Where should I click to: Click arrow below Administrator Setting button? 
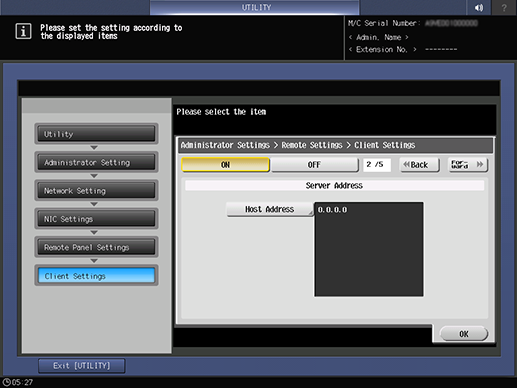[94, 176]
